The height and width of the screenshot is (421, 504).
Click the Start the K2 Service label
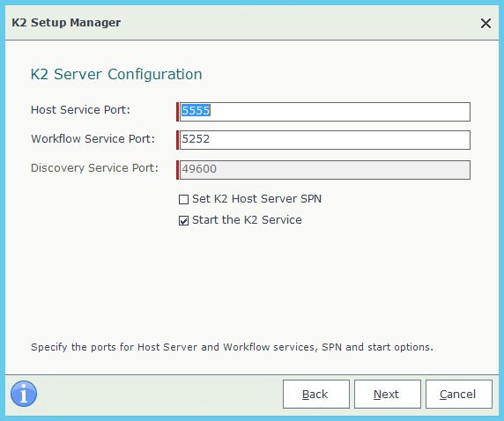tap(247, 220)
